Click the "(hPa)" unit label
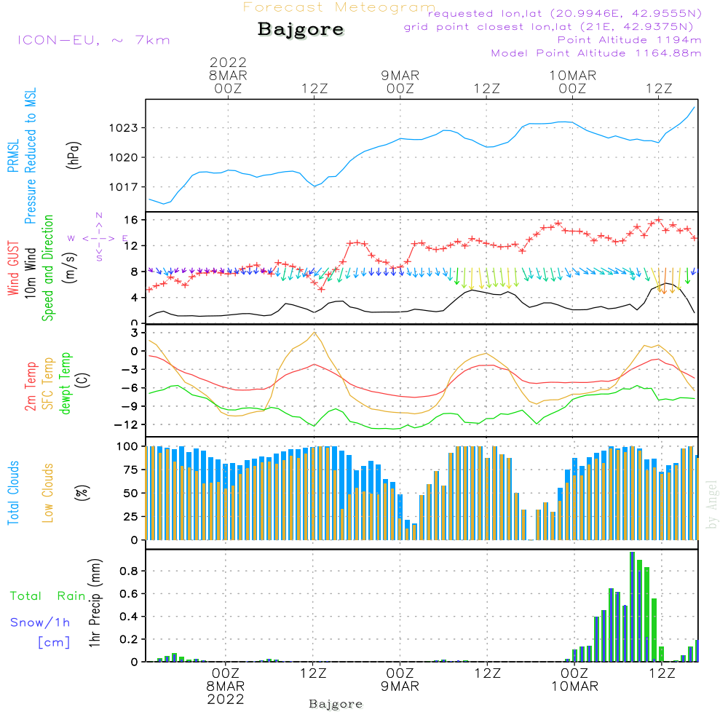 tap(73, 155)
